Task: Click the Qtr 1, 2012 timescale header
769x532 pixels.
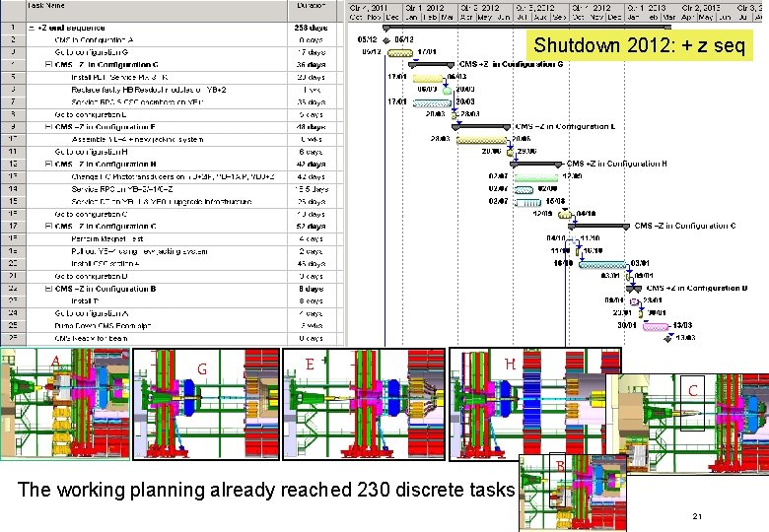Action: [430, 8]
